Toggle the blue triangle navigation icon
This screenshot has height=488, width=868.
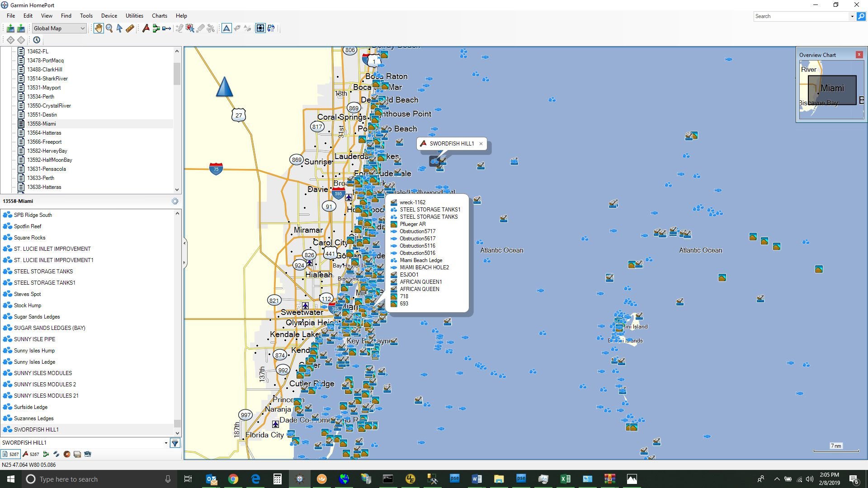[226, 28]
